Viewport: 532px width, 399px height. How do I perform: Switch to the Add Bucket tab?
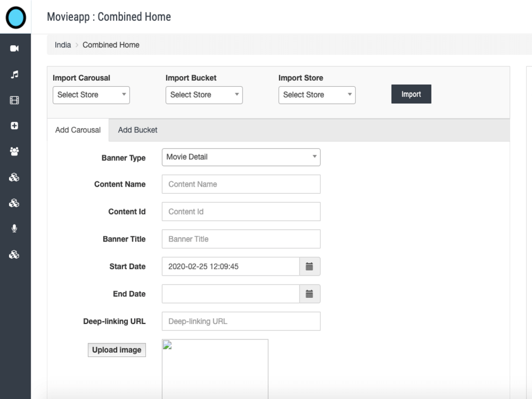click(x=137, y=130)
